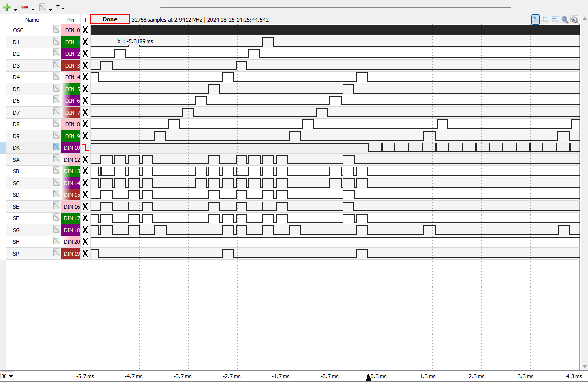Select the single measurement cursor icon
Viewport: 588px width, 382px height.
[x=545, y=19]
